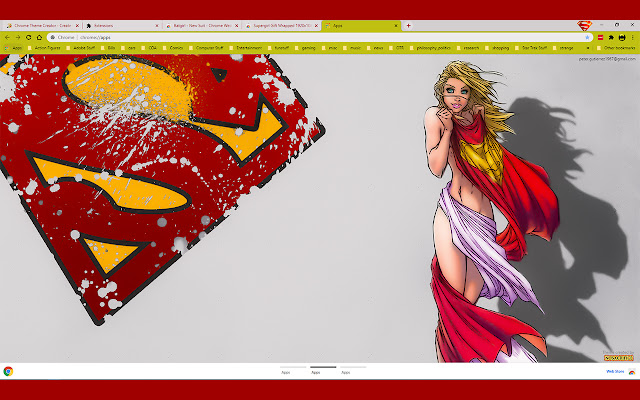Open the Chrome three-dot menu
Image resolution: width=640 pixels, height=400 pixels.
(x=633, y=37)
